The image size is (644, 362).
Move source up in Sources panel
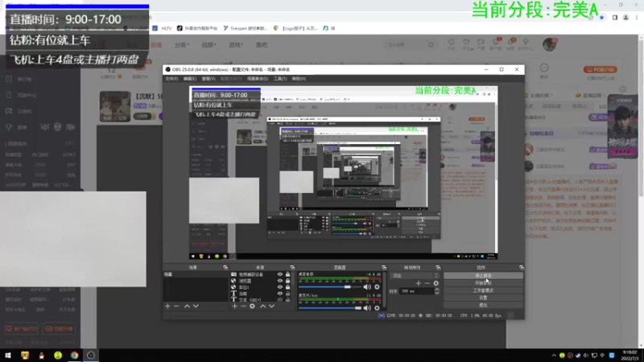pyautogui.click(x=263, y=306)
